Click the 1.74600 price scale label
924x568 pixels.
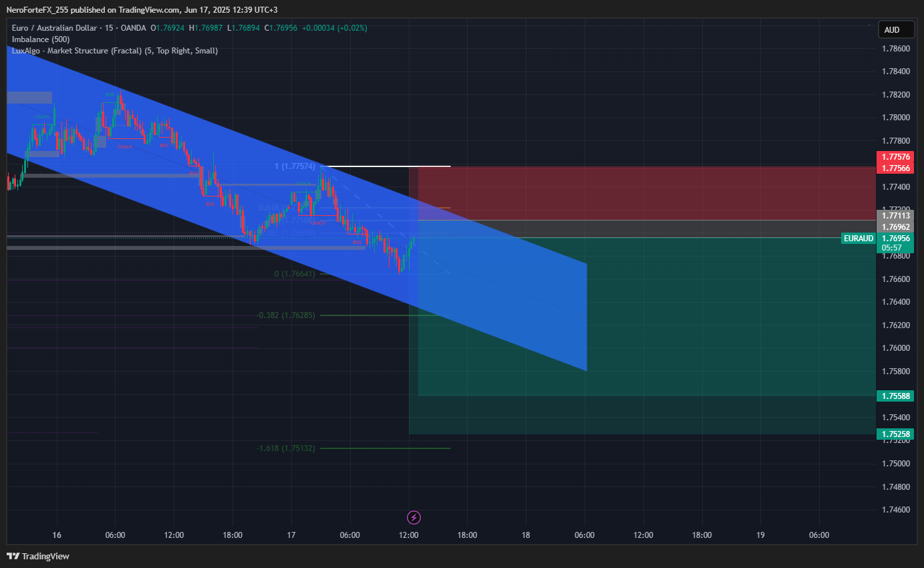(x=895, y=510)
